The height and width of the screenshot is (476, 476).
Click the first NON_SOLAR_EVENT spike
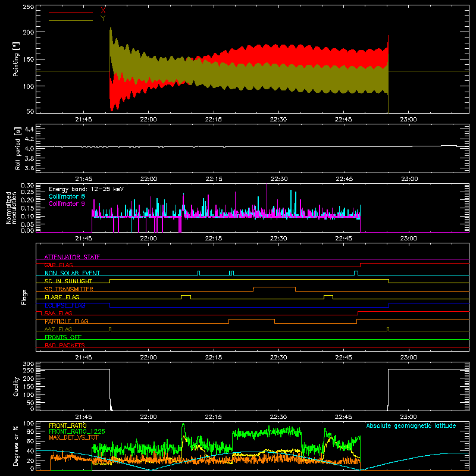coord(199,273)
